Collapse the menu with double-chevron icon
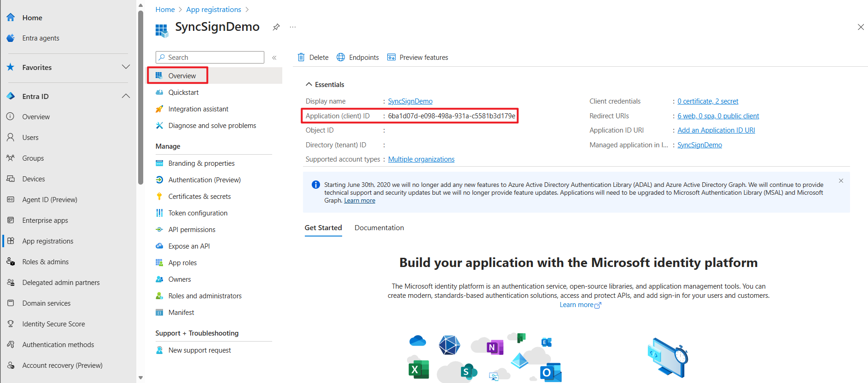Viewport: 868px width, 383px height. [x=274, y=58]
